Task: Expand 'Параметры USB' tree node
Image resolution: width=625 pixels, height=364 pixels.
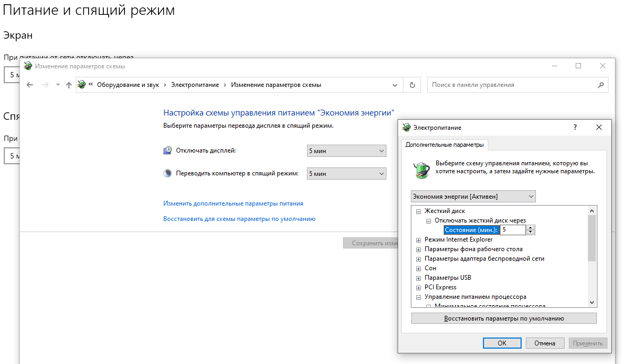Action: (419, 278)
